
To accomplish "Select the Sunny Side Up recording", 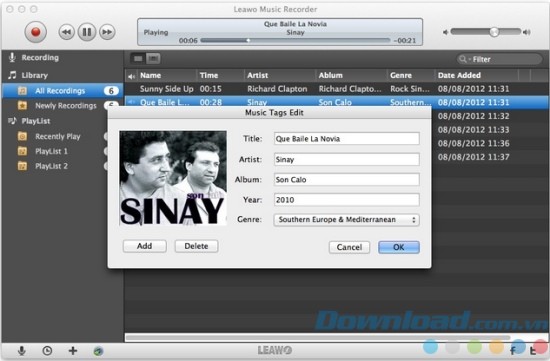I will pos(167,89).
